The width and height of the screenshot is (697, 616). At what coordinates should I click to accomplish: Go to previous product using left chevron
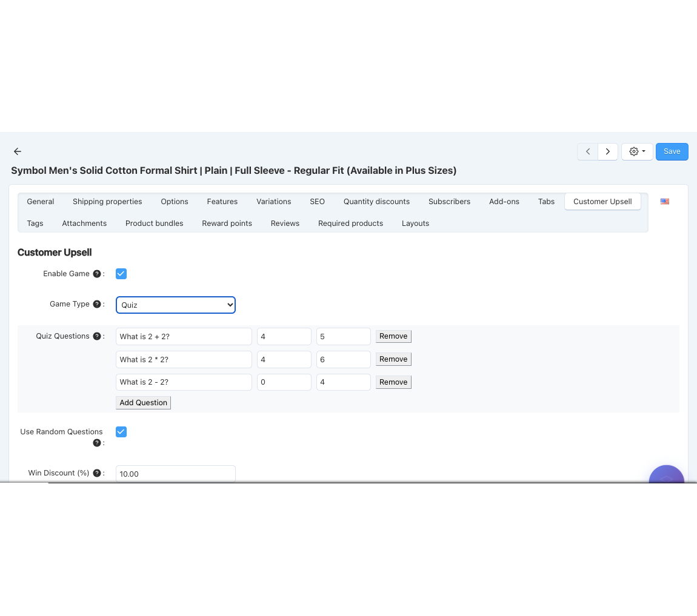[x=587, y=151]
